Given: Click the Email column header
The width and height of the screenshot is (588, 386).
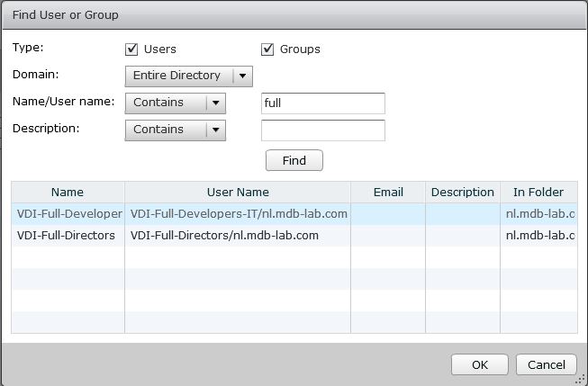Looking at the screenshot, I should click(x=388, y=192).
